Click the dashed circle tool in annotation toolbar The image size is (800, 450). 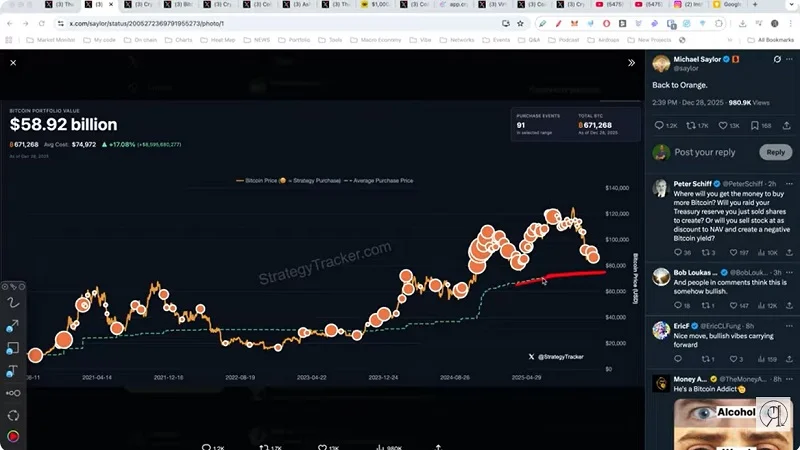point(13,415)
